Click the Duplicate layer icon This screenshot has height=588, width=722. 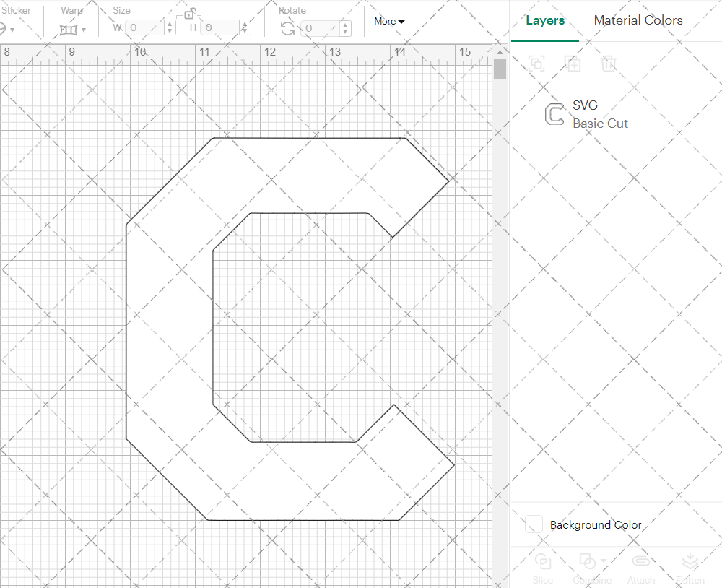(573, 63)
